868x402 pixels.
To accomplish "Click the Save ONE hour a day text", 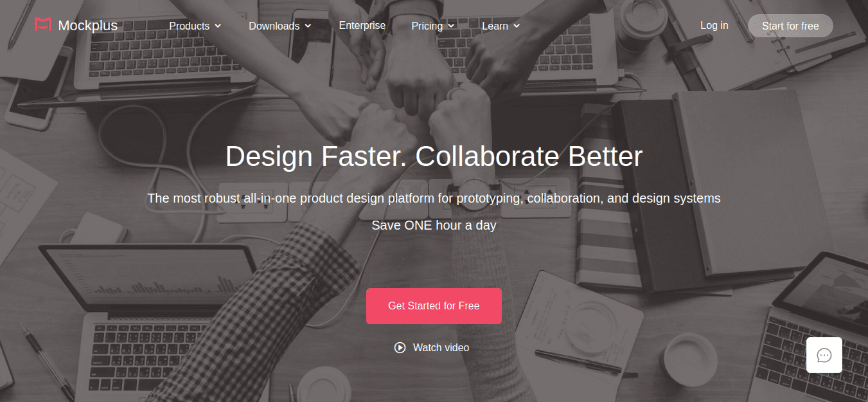I will coord(434,226).
